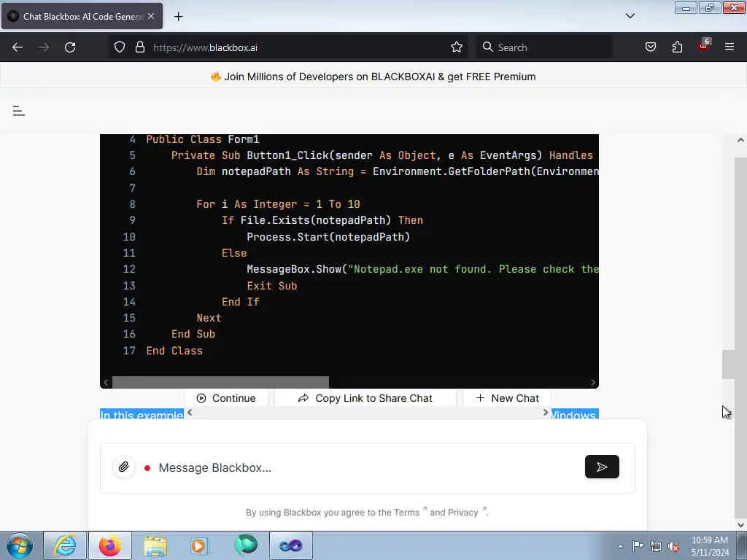The image size is (747, 560).
Task: Go back using the browser back arrow
Action: [x=18, y=47]
